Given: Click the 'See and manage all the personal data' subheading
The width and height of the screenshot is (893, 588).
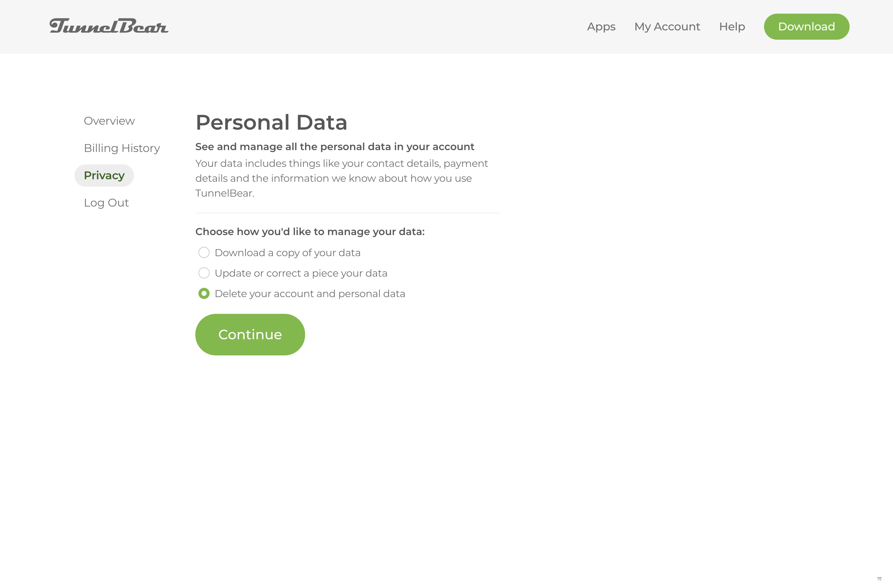Looking at the screenshot, I should 335,147.
